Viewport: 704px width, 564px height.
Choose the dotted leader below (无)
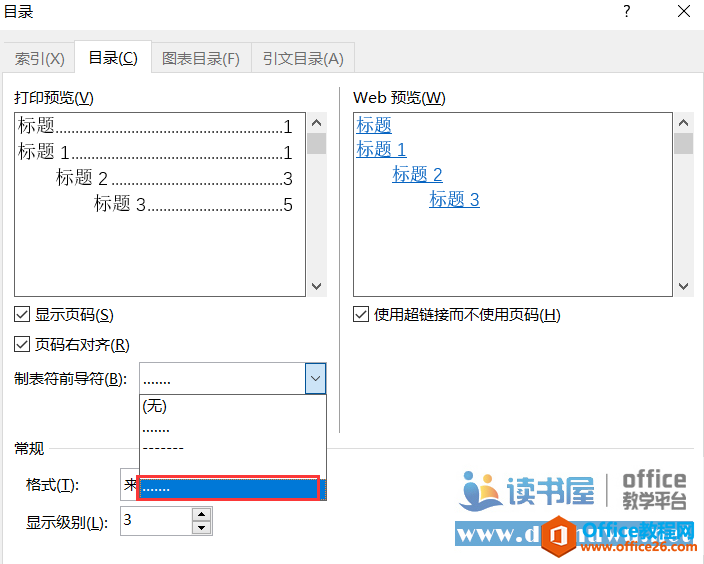pyautogui.click(x=233, y=429)
